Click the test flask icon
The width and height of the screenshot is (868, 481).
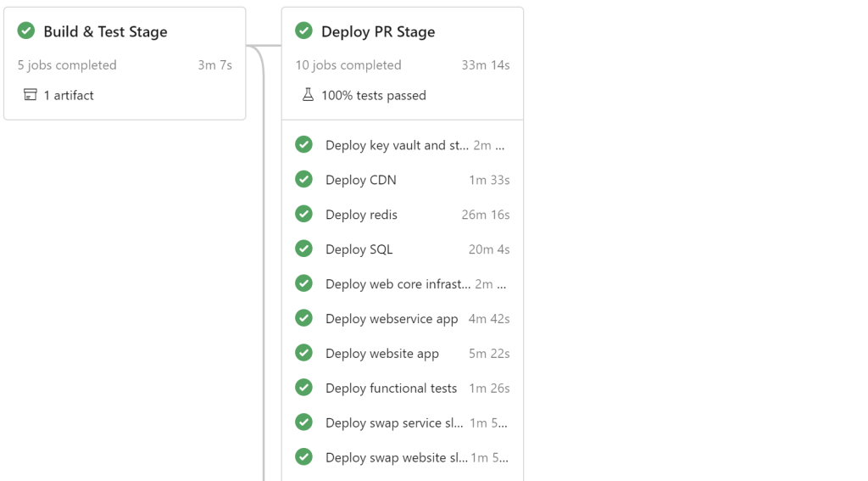point(308,95)
